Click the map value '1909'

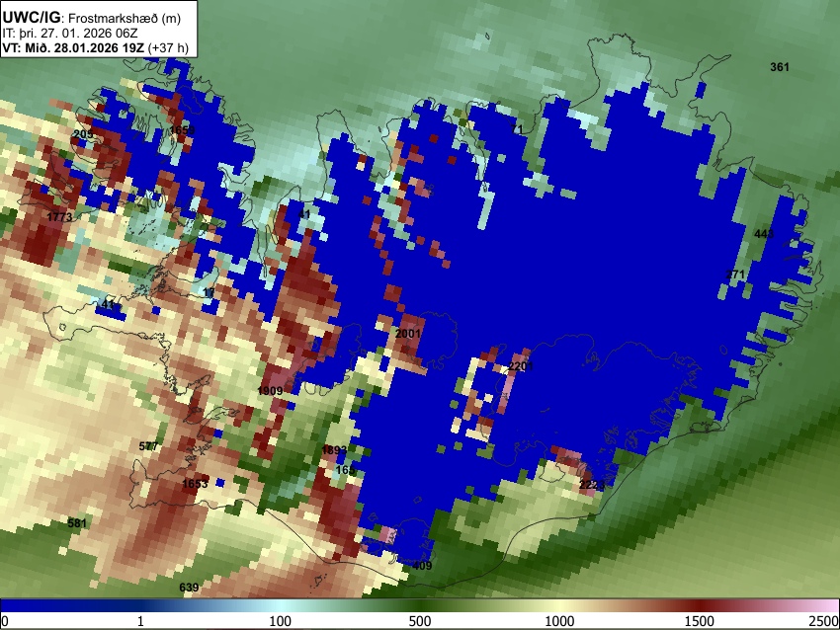[x=270, y=391]
